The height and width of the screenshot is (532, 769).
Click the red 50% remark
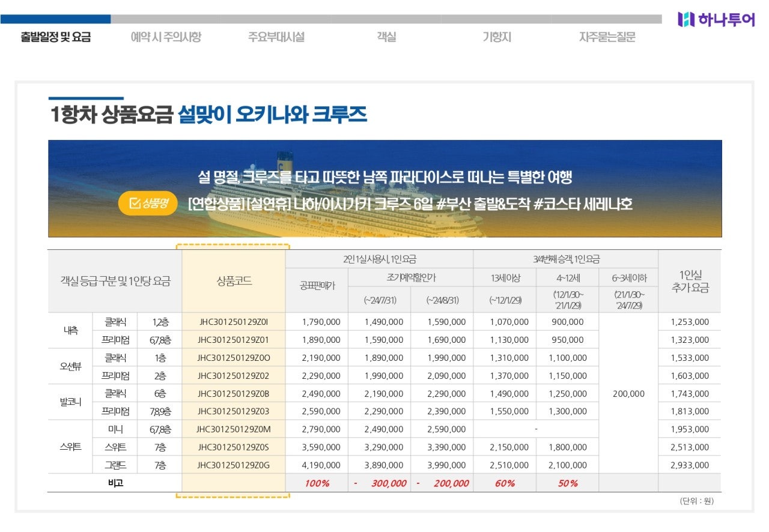coord(568,483)
